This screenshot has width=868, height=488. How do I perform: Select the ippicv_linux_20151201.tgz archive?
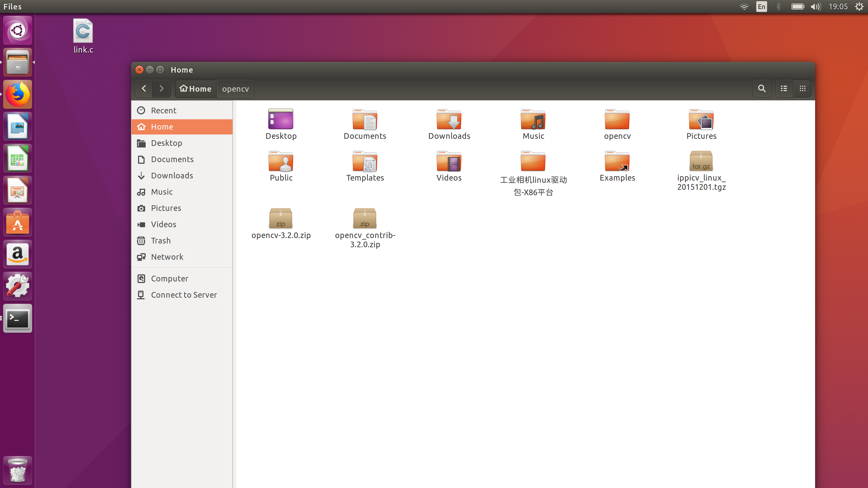click(x=701, y=162)
